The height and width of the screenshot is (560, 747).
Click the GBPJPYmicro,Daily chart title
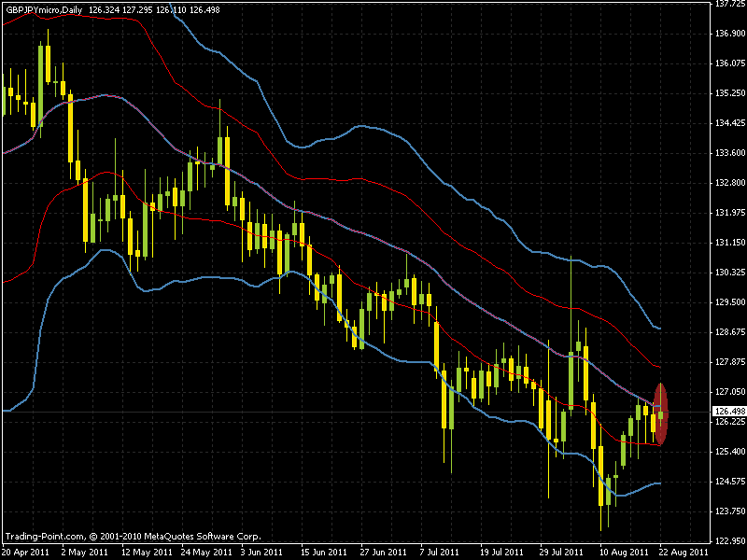click(44, 9)
